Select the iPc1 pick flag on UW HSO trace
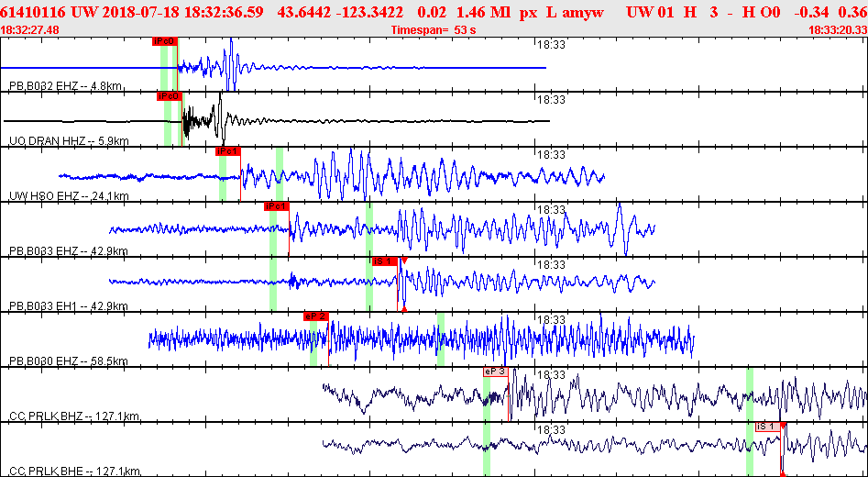Screen dimensions: 868x477 click(x=228, y=150)
